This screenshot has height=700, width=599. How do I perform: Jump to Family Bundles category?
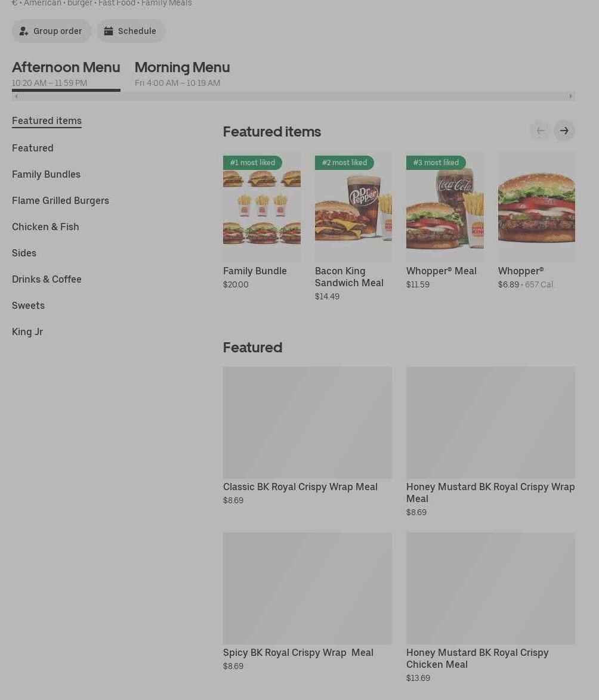[x=46, y=175]
